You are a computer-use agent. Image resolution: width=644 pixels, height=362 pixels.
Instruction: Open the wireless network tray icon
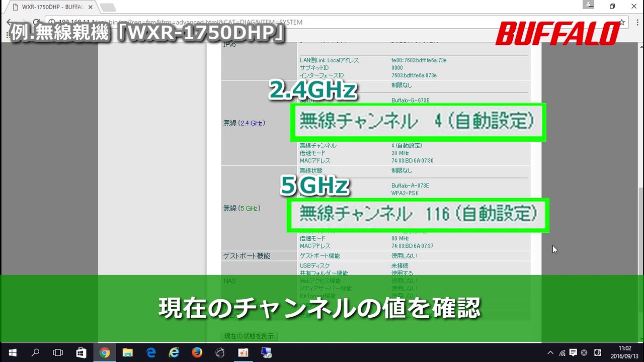(x=562, y=352)
